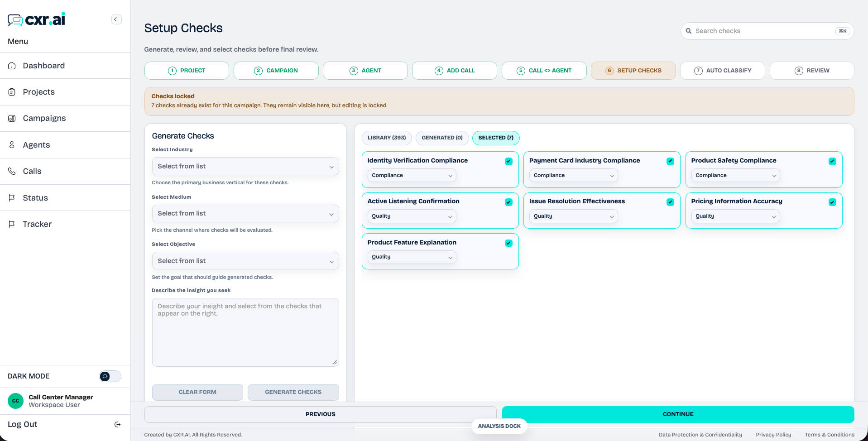Click the Status flag icon

coord(12,198)
